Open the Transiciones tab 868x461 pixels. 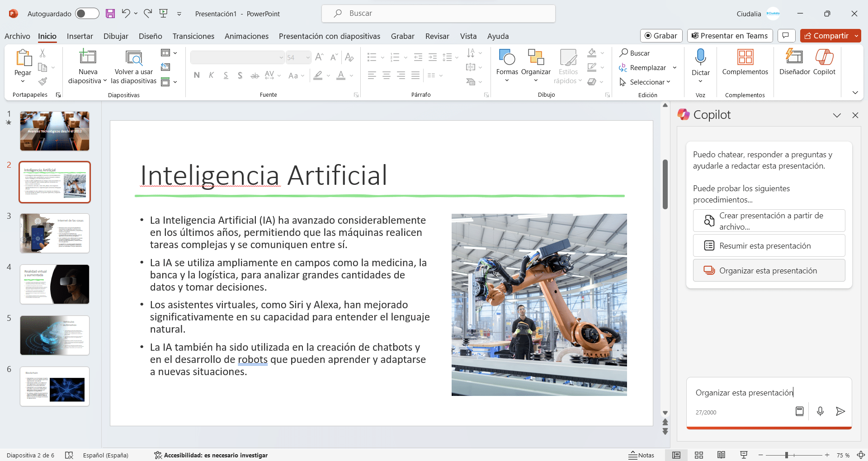tap(193, 36)
